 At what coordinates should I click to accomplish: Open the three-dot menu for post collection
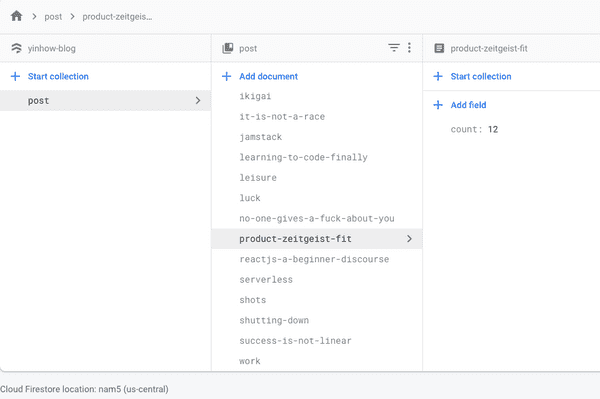409,48
